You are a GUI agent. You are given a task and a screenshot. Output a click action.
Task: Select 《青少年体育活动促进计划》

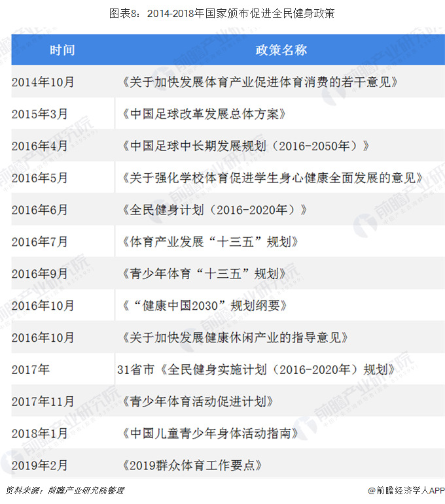pyautogui.click(x=198, y=402)
